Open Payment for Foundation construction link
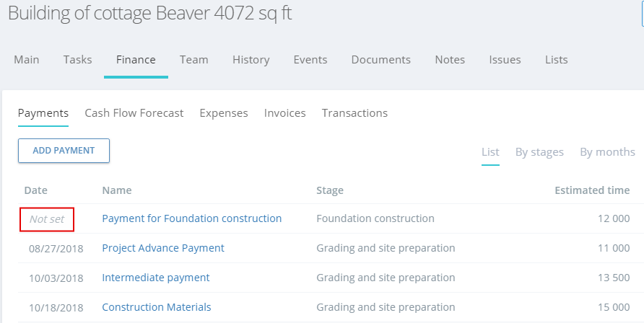Screen dimensions: 644x323 192,218
